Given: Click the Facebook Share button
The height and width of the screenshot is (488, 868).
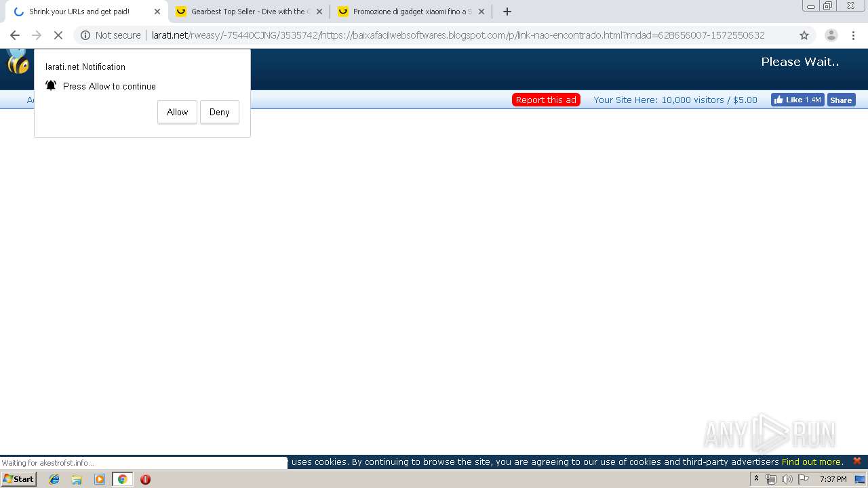Looking at the screenshot, I should click(x=841, y=100).
